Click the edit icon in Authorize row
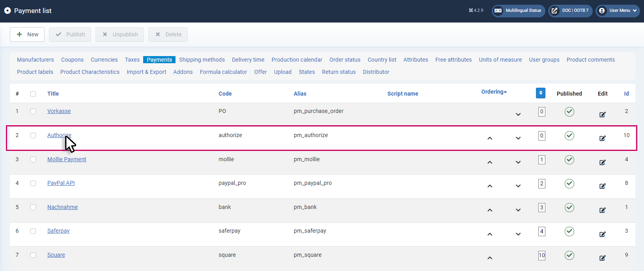 (x=602, y=138)
